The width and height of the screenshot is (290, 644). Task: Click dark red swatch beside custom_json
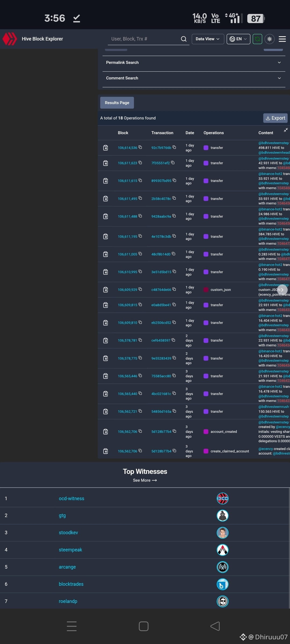(206, 290)
